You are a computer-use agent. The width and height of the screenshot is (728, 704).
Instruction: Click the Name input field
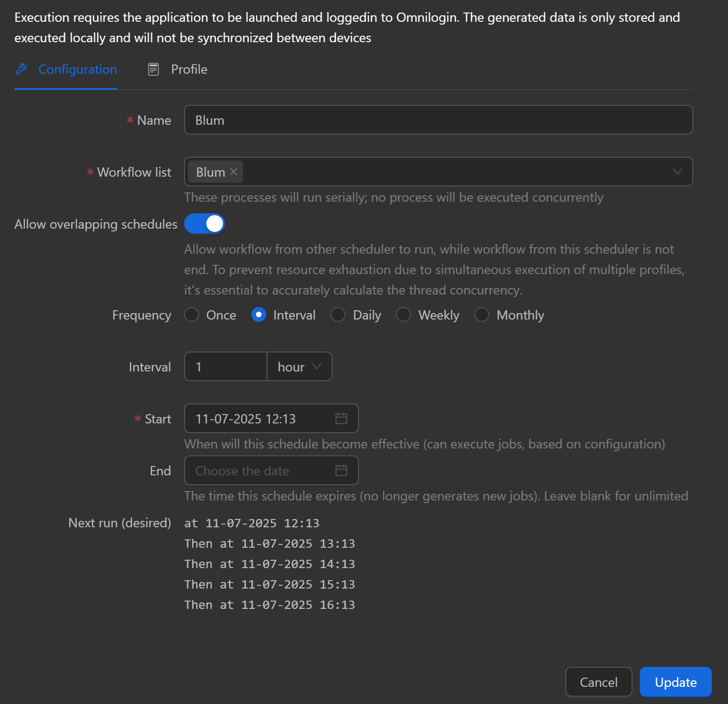tap(438, 120)
